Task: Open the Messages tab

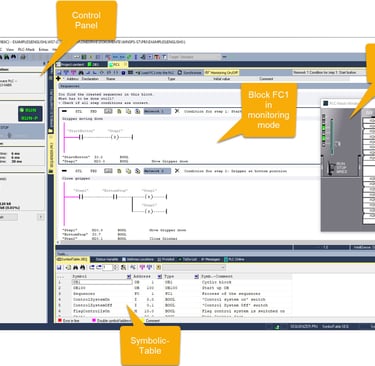Action: [211, 259]
